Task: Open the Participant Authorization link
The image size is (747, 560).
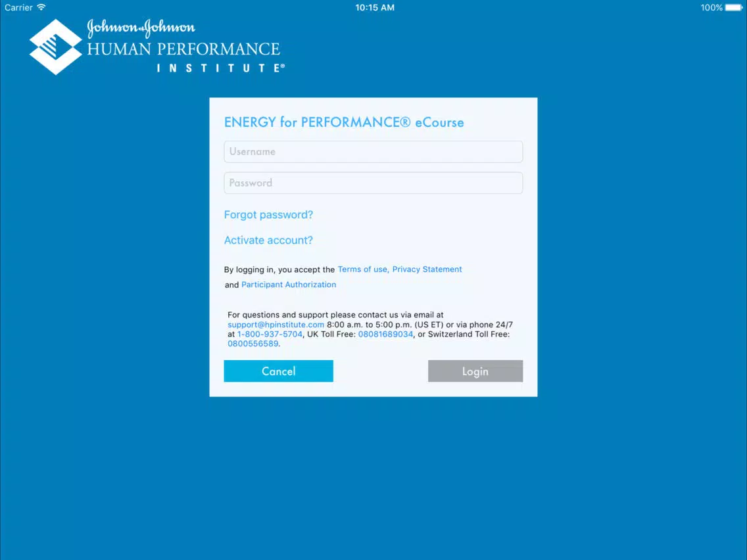Action: [x=289, y=285]
